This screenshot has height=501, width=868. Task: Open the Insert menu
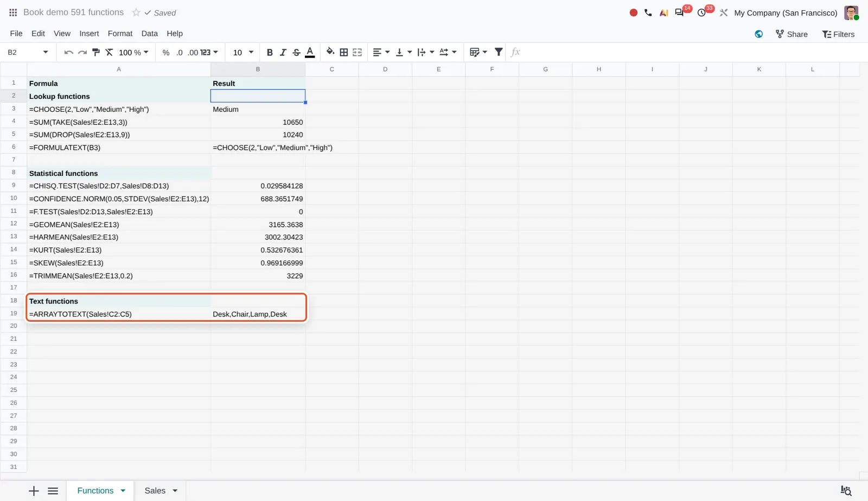click(89, 33)
